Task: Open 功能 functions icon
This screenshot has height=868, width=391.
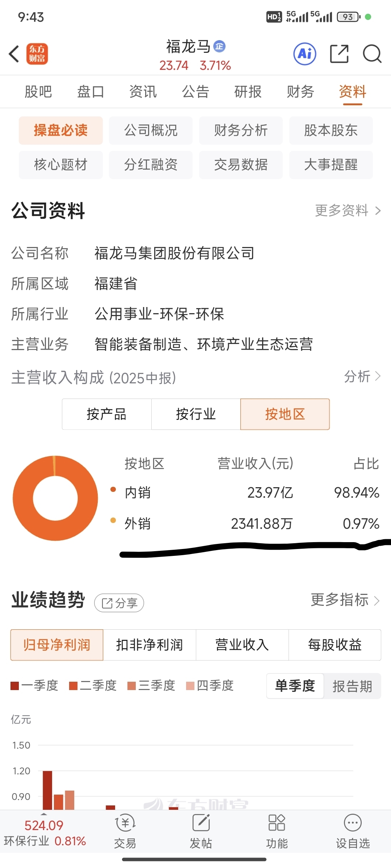Action: coord(277,823)
